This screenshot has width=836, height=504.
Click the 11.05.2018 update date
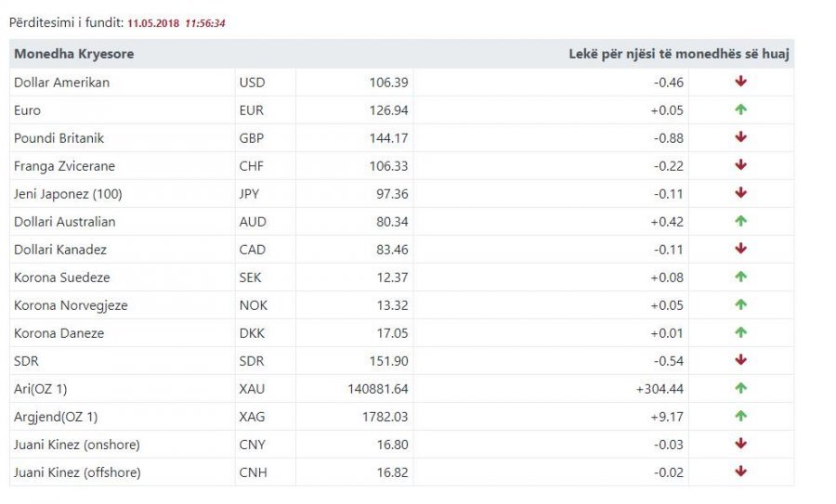153,23
